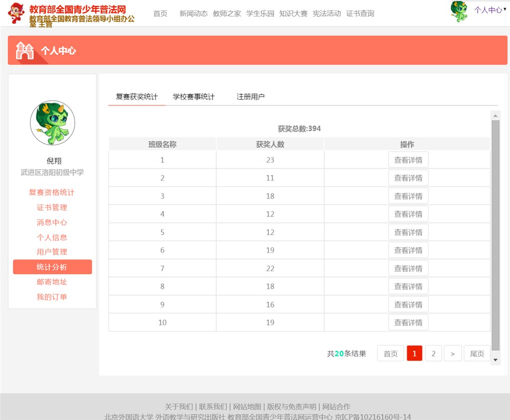The width and height of the screenshot is (510, 420).
Task: Click the next page arrow button
Action: click(452, 354)
